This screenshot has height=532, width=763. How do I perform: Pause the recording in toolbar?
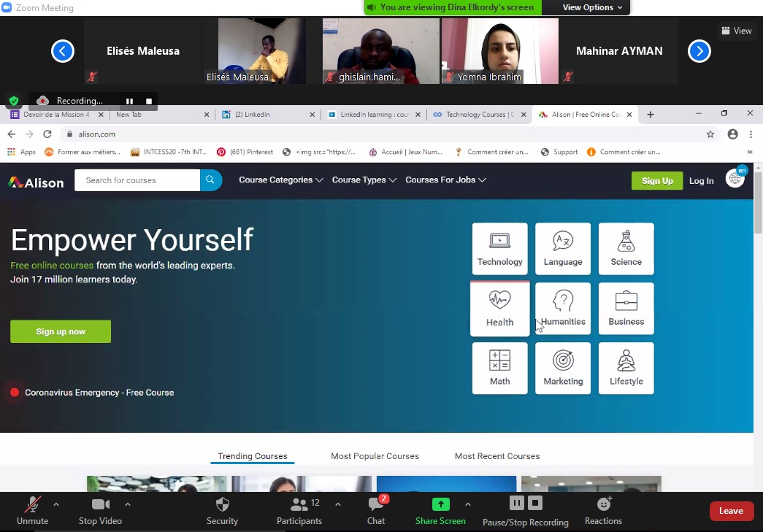pos(516,503)
